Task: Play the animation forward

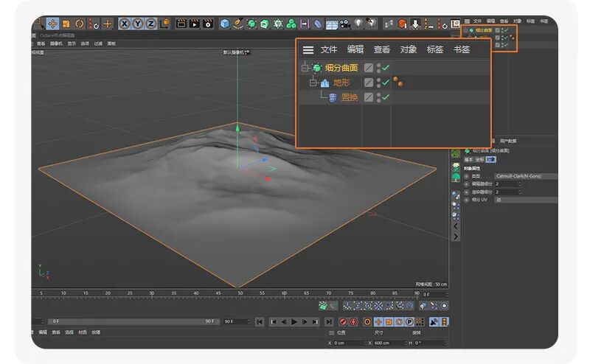Action: 294,322
